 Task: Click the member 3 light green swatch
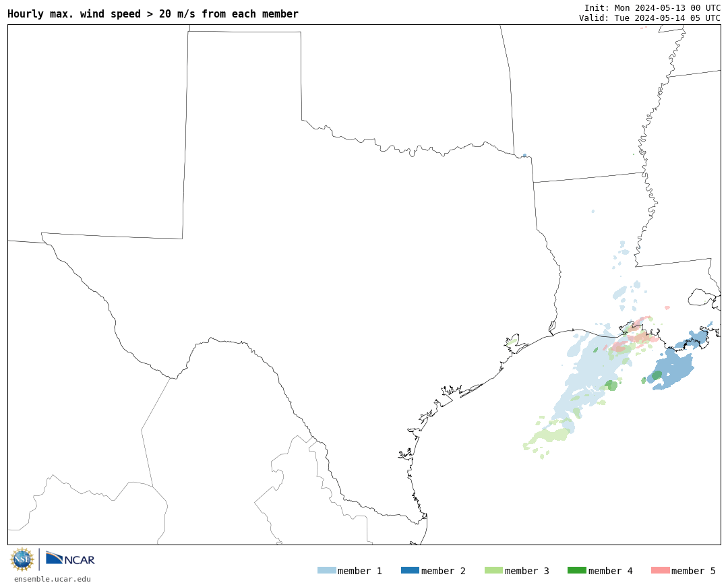[x=493, y=570]
